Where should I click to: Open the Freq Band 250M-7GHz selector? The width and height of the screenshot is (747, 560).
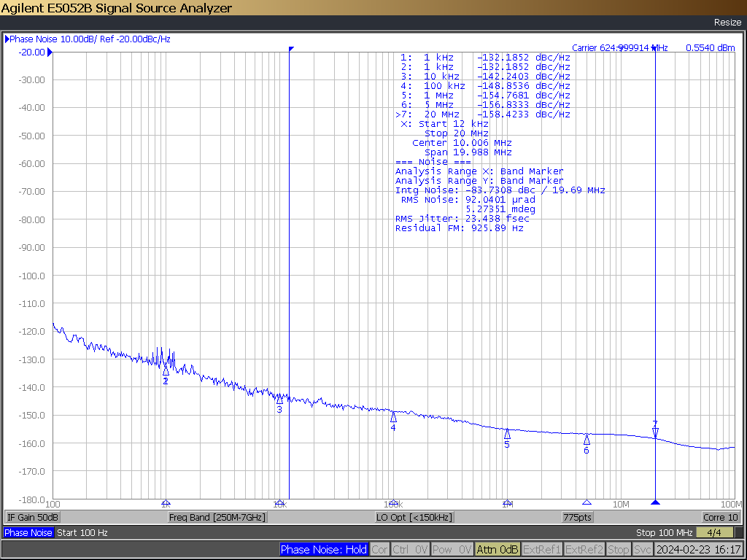217,517
